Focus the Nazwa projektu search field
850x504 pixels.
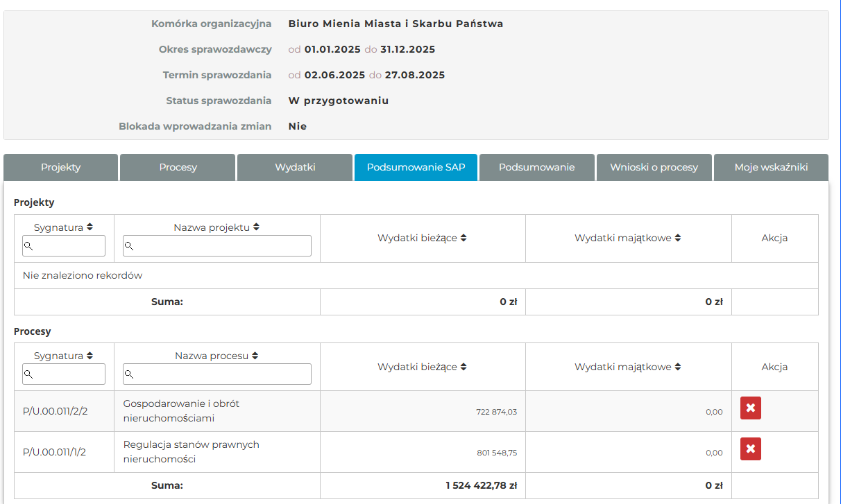[x=221, y=245]
